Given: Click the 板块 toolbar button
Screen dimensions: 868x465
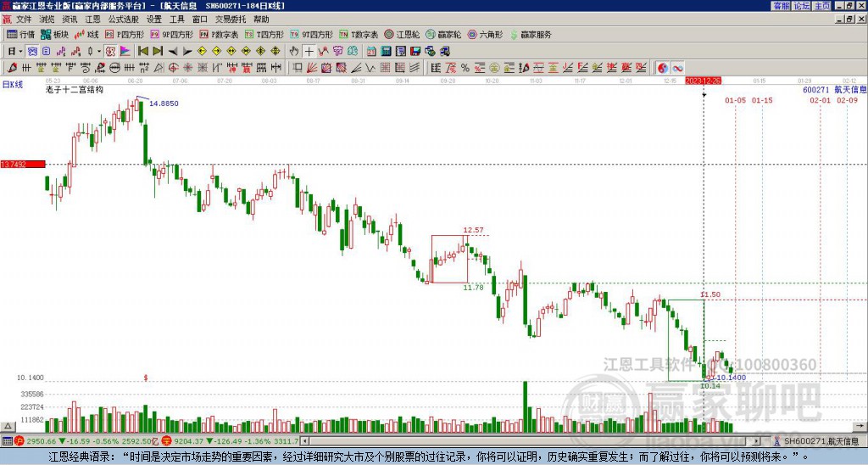Looking at the screenshot, I should (x=54, y=34).
